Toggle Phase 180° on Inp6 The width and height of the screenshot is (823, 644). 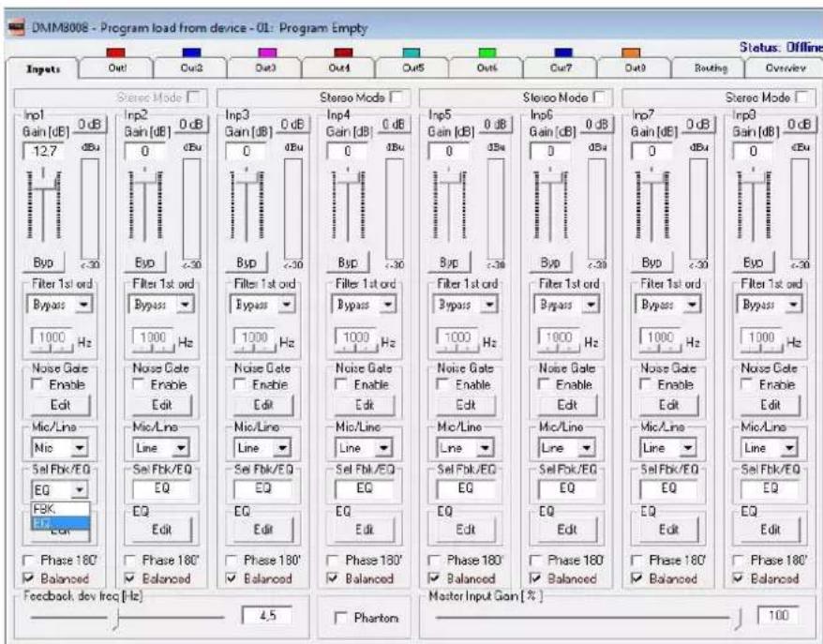pyautogui.click(x=535, y=560)
